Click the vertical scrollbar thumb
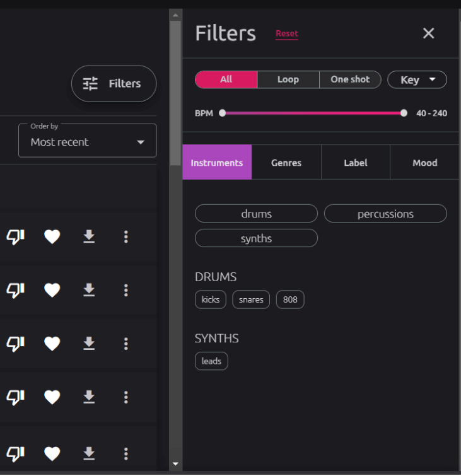Screen dimensions: 461x476 click(x=175, y=93)
